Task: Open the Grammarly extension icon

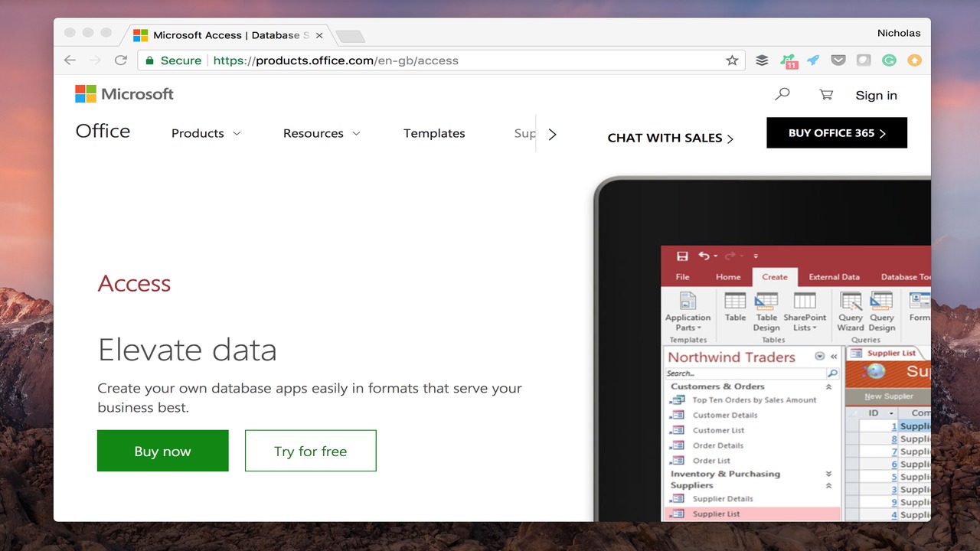Action: point(889,60)
